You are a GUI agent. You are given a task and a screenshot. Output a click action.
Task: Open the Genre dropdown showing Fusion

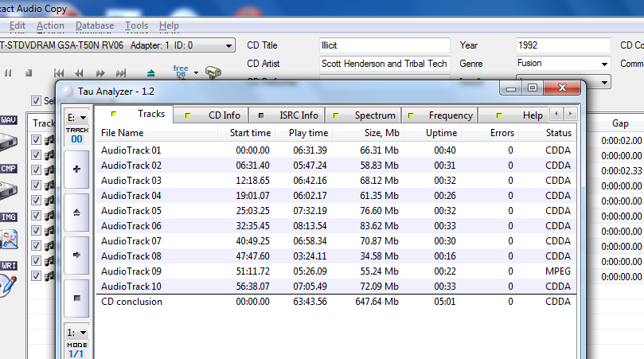(x=604, y=64)
